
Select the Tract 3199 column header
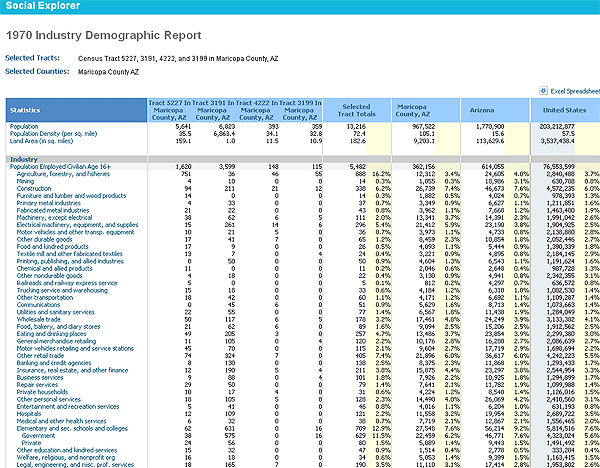(304, 109)
